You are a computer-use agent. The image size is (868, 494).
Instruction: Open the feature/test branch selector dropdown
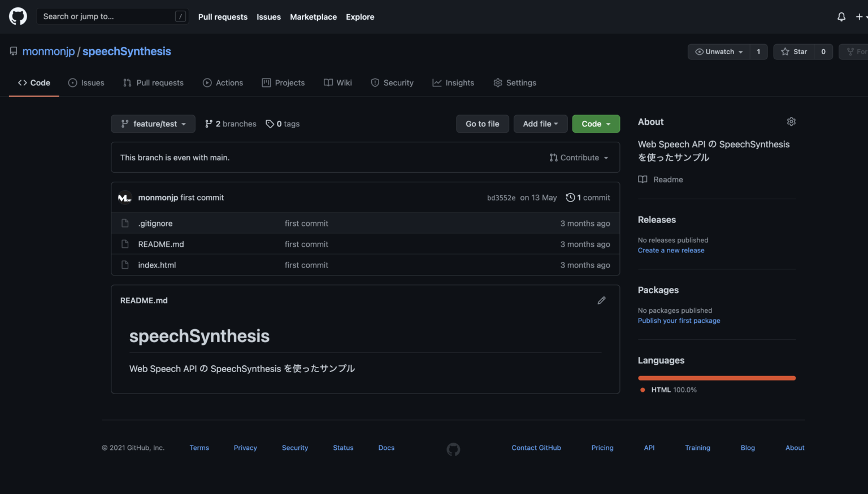(153, 124)
